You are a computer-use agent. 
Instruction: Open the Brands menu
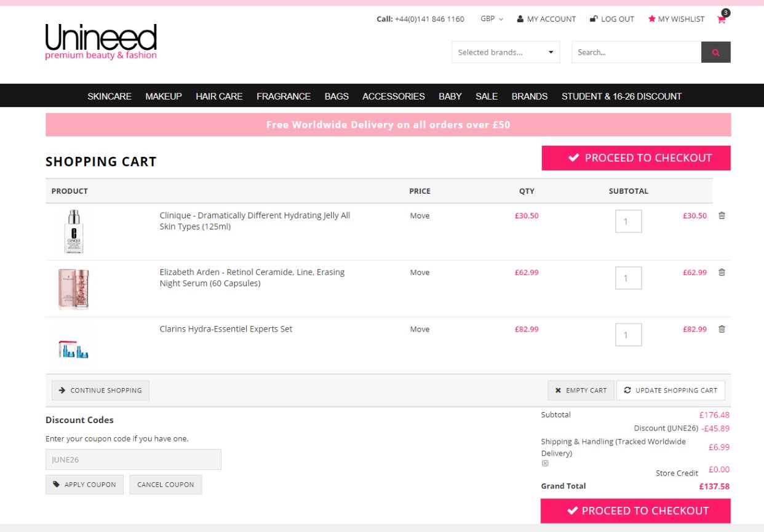pos(530,96)
